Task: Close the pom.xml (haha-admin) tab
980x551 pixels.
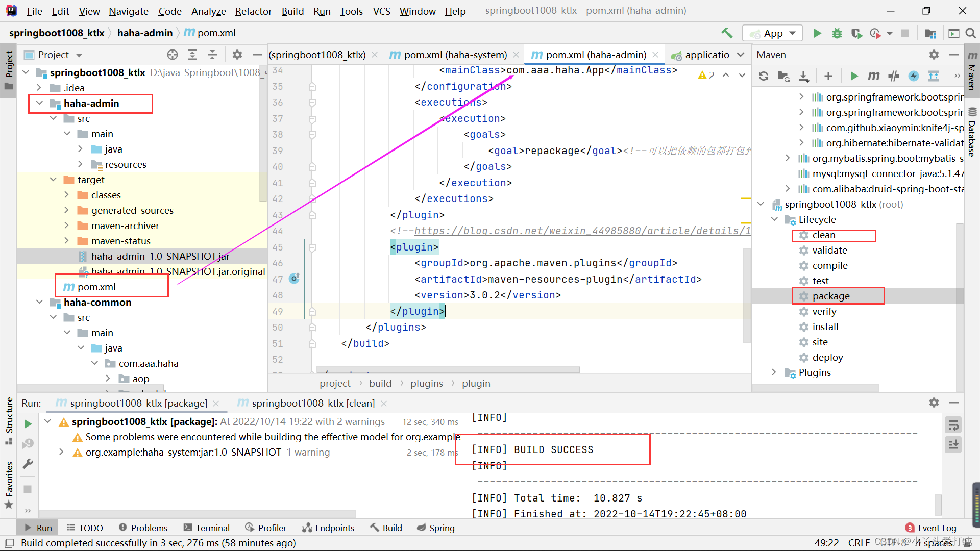Action: [x=656, y=55]
